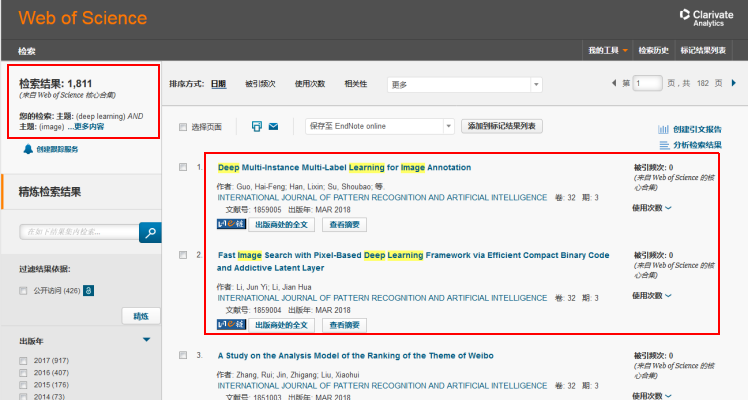Viewport: 748px width, 400px height.
Task: Expand 使用次数 for result 2
Action: 652,296
